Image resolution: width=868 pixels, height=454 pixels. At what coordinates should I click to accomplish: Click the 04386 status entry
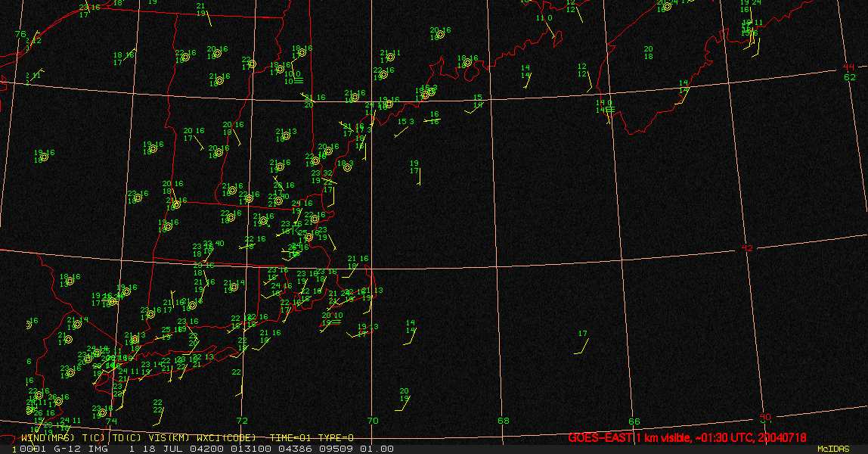[295, 449]
